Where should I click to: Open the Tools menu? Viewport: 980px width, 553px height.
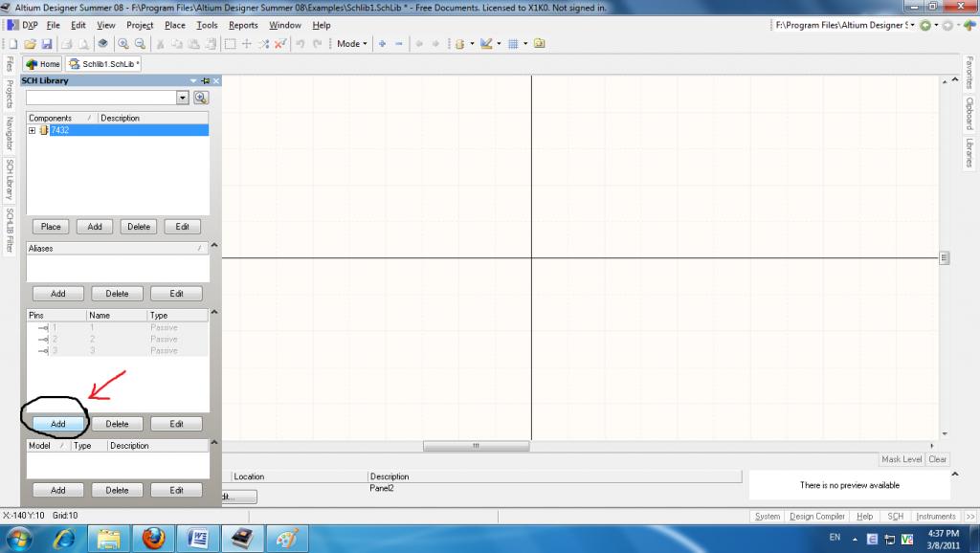pos(207,25)
